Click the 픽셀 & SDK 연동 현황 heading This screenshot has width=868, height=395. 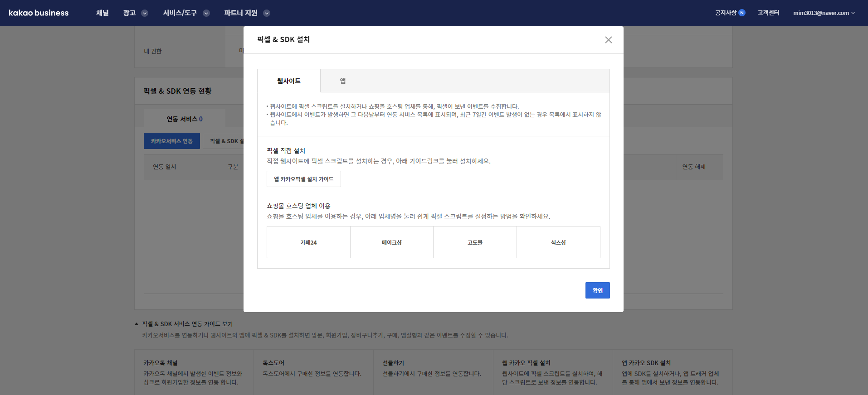[x=177, y=91]
